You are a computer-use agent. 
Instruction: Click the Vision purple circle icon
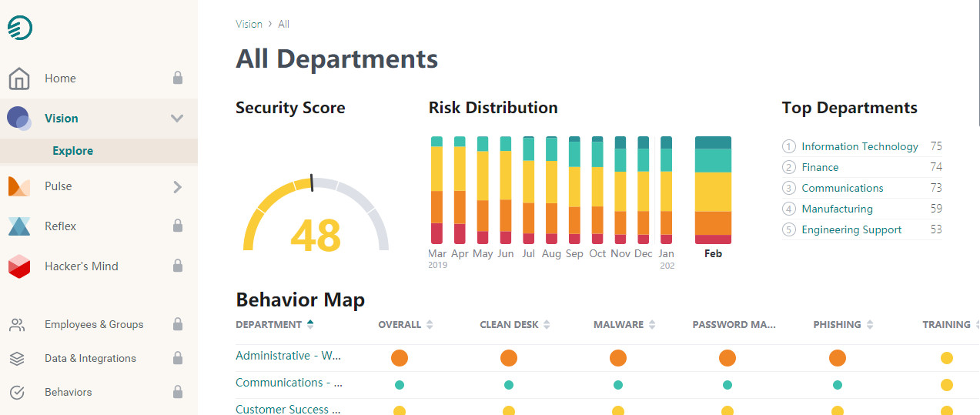(19, 119)
